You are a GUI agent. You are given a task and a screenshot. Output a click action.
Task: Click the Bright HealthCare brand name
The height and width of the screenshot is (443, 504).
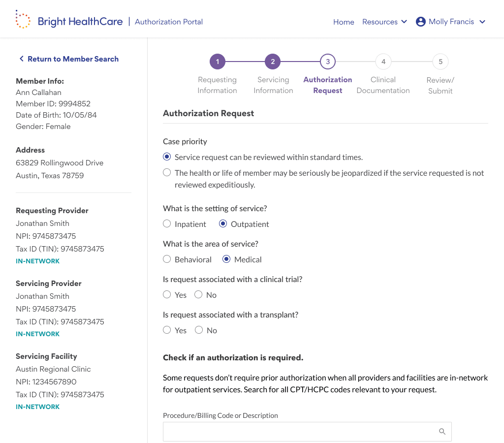click(80, 22)
